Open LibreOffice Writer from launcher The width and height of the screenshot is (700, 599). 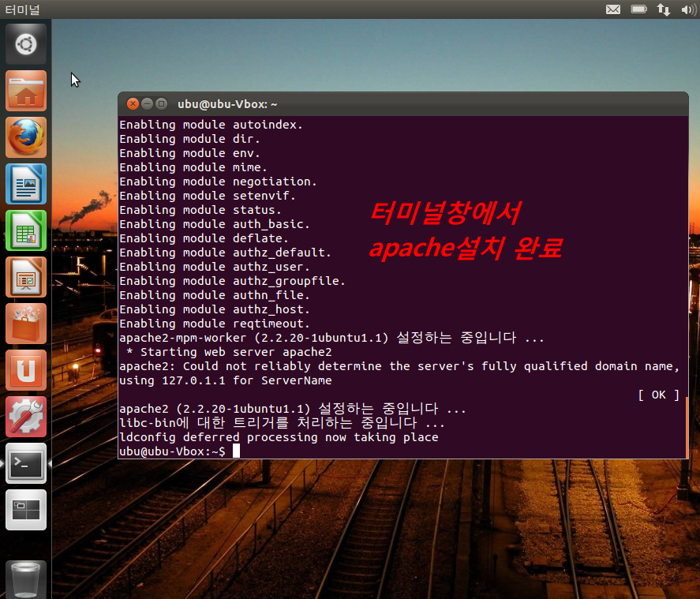[x=26, y=185]
